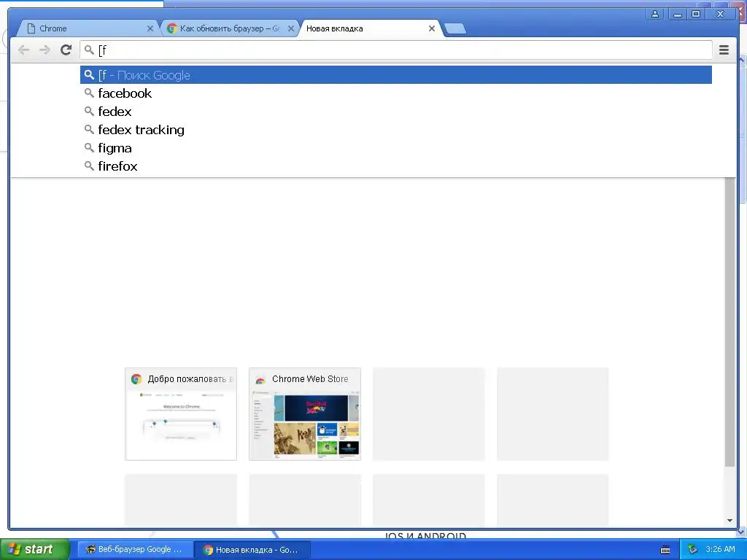This screenshot has height=560, width=747.
Task: Open the Windows start button
Action: (35, 550)
